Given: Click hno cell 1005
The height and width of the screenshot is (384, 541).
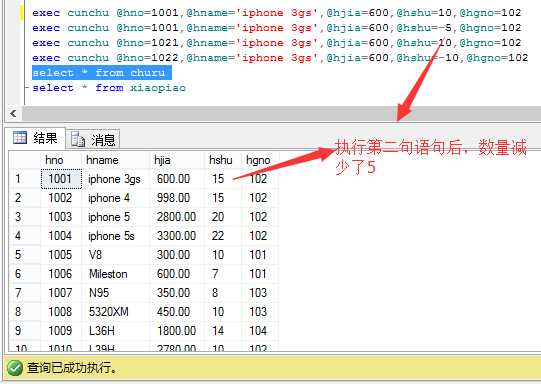Looking at the screenshot, I should coord(60,255).
